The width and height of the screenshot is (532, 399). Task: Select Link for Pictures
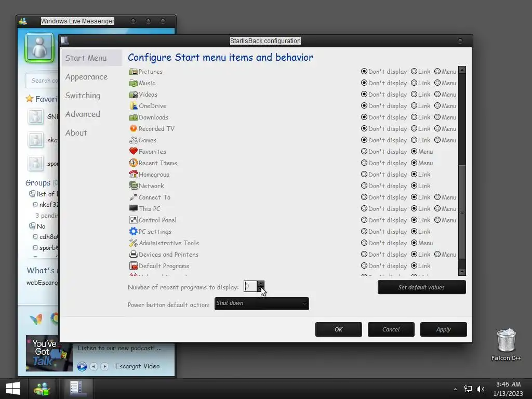[x=414, y=72]
